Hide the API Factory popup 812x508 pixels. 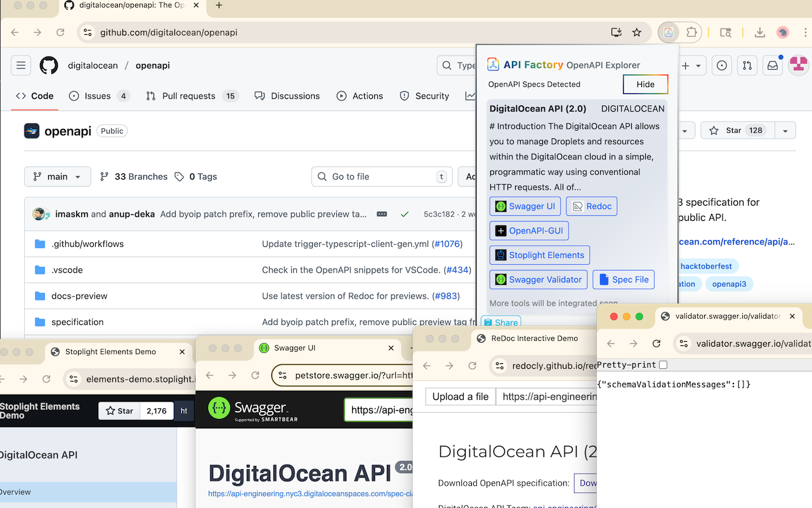[x=645, y=84]
